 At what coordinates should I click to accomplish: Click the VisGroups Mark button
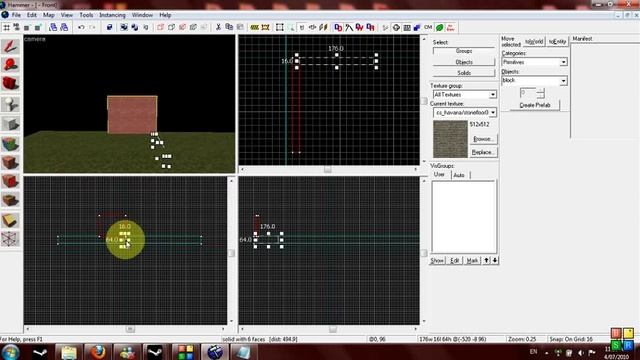472,260
